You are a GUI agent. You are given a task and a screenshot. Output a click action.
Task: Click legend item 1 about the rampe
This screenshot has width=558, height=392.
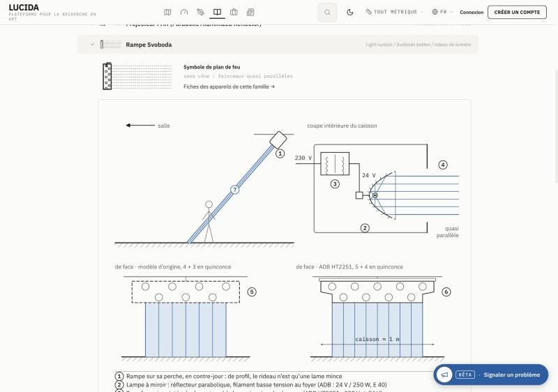pyautogui.click(x=229, y=376)
